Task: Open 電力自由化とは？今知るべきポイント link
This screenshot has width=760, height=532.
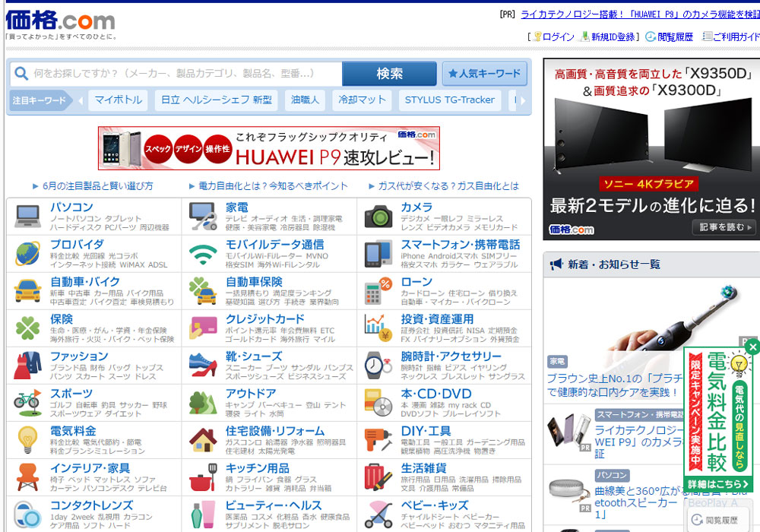Action: (273, 186)
